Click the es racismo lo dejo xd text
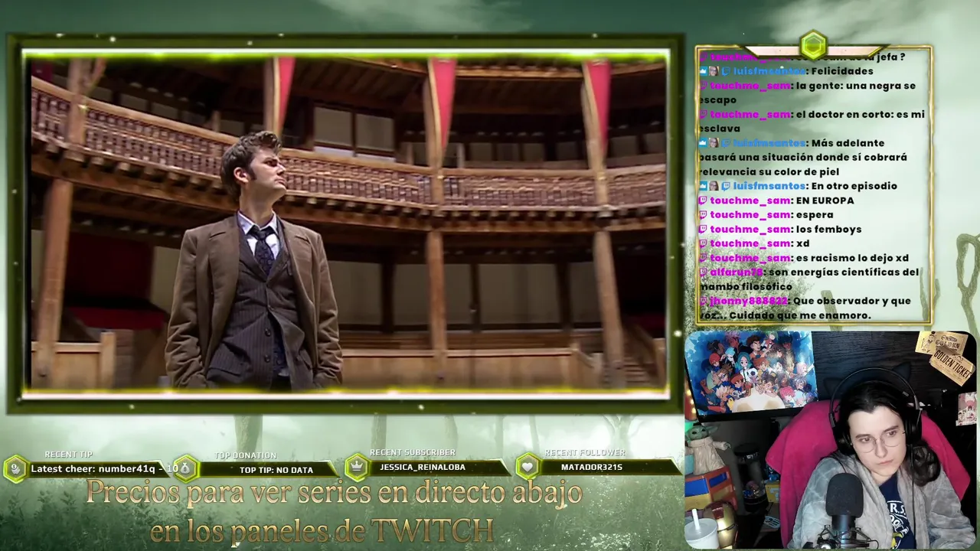 pos(852,258)
